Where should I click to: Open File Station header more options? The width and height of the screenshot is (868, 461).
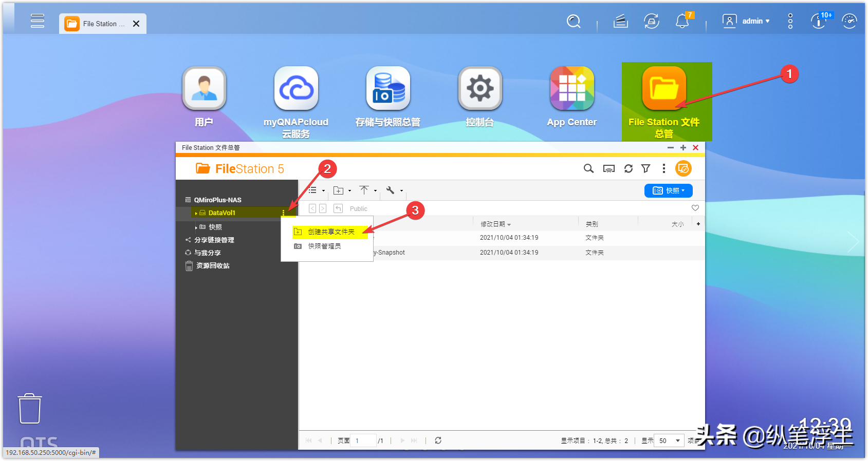[x=664, y=168]
